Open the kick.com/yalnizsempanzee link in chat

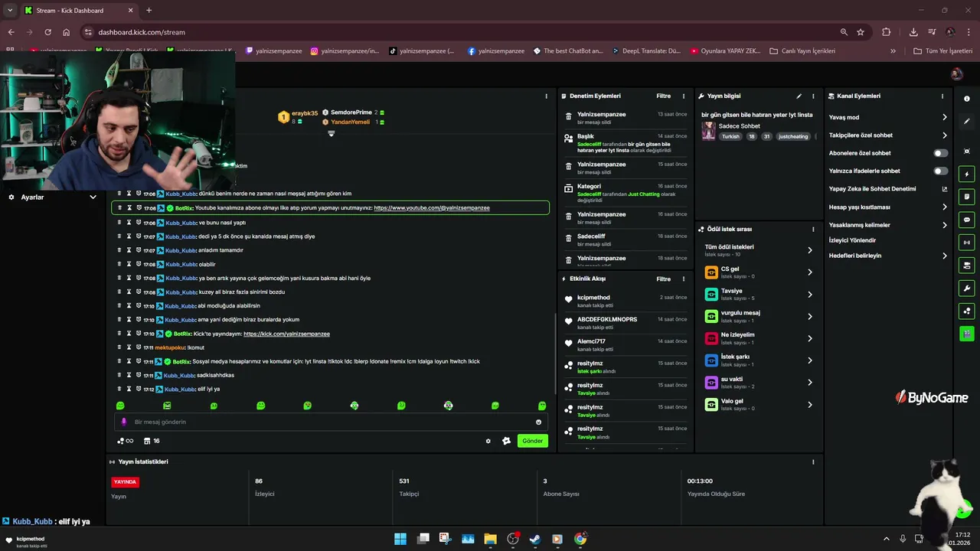point(286,334)
